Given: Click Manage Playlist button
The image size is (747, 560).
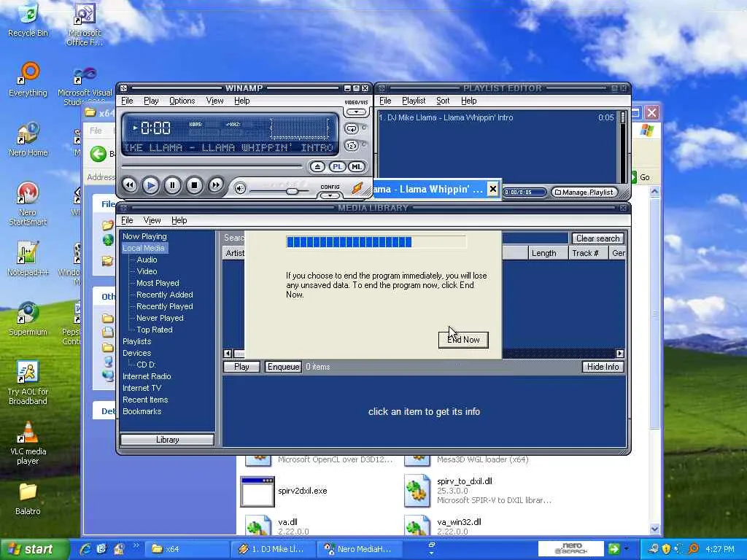Looking at the screenshot, I should pos(584,192).
